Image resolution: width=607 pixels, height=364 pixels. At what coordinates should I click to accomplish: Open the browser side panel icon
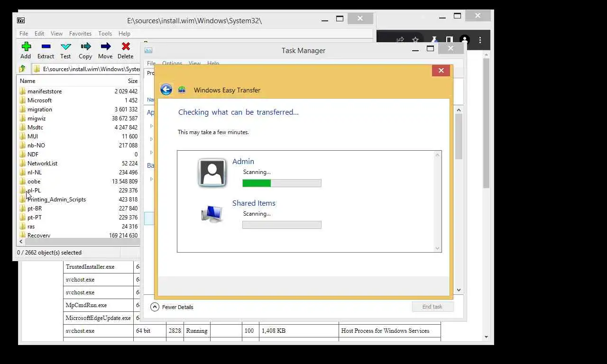pos(449,40)
